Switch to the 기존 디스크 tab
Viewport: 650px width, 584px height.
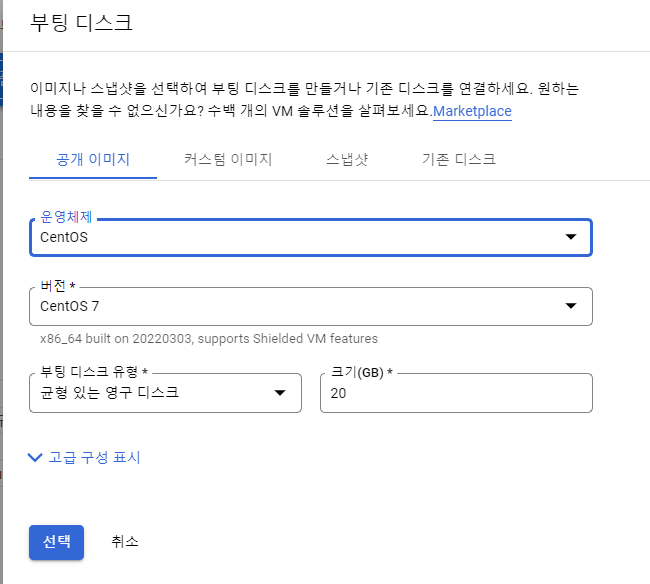click(458, 160)
